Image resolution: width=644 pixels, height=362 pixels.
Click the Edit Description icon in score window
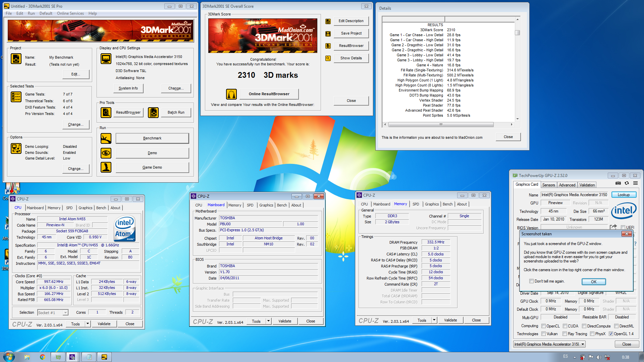(328, 21)
